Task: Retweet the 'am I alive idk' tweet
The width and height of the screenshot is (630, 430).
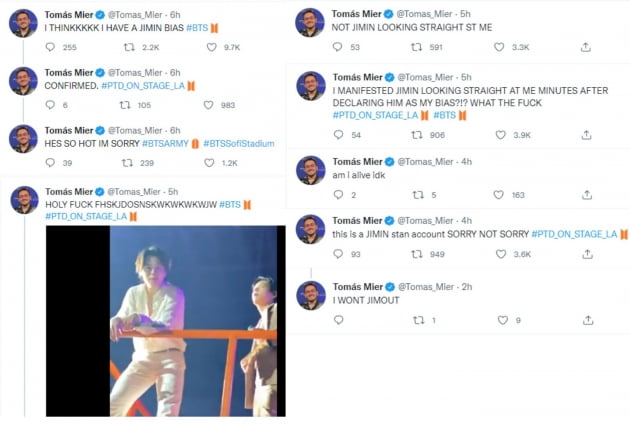Action: (x=418, y=195)
